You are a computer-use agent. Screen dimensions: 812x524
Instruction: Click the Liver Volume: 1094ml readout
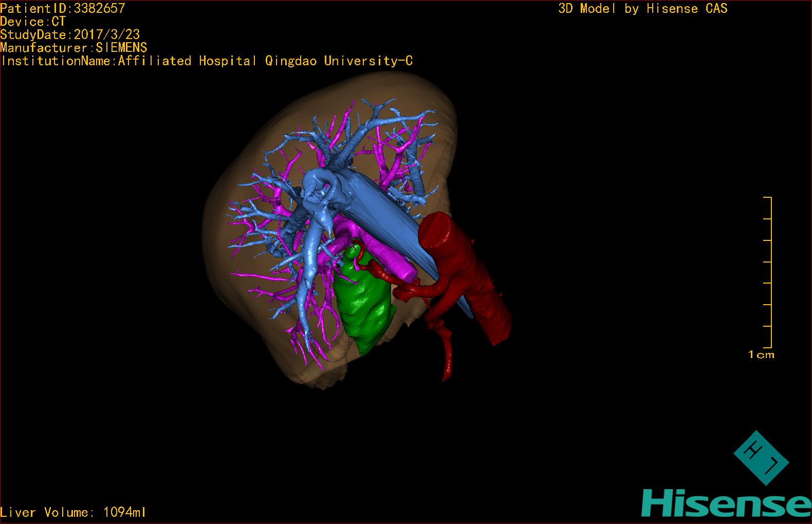pyautogui.click(x=73, y=512)
